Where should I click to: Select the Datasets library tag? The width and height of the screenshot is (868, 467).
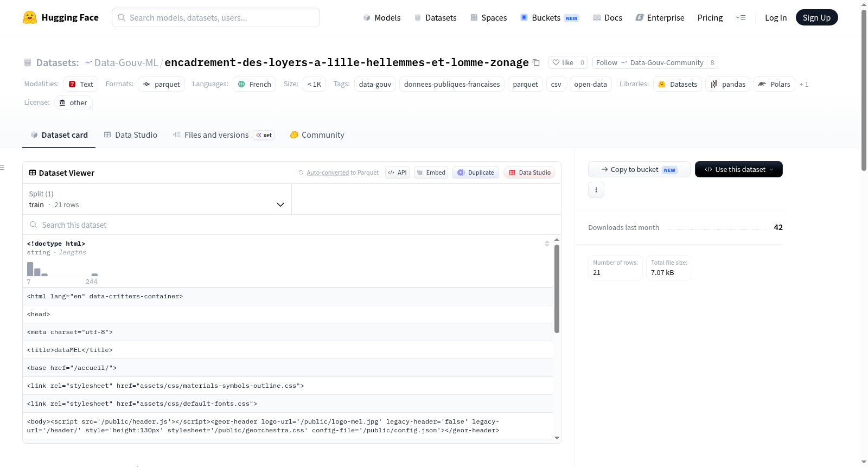(x=678, y=84)
